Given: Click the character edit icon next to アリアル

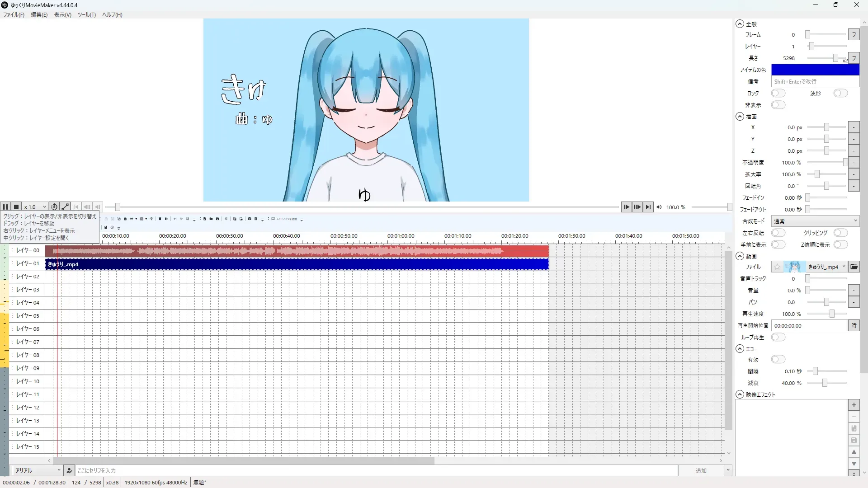Looking at the screenshot, I should [69, 470].
